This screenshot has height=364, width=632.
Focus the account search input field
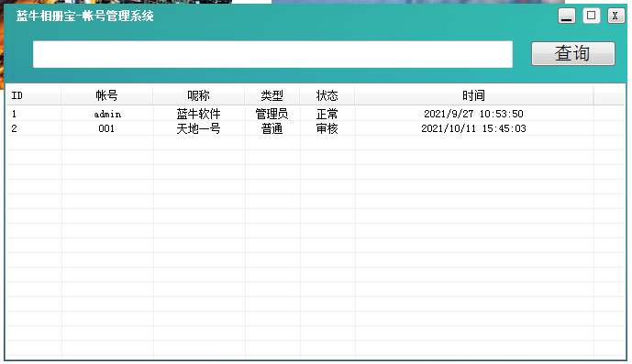coord(272,54)
